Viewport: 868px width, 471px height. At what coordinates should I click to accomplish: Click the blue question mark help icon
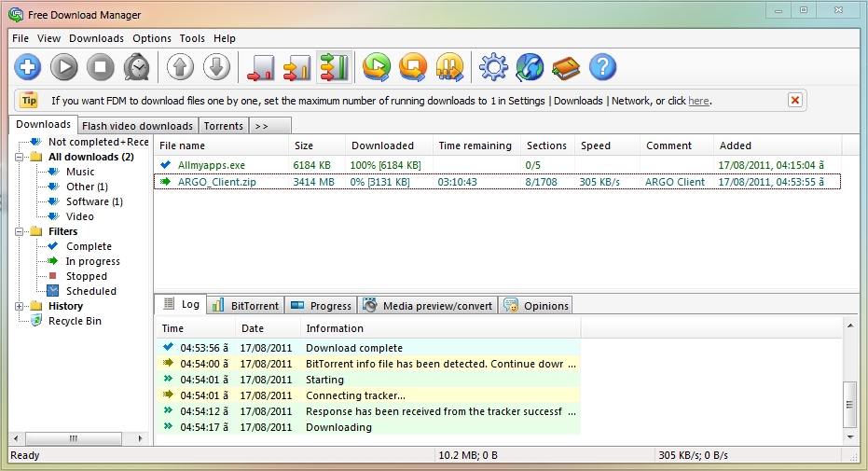pyautogui.click(x=603, y=66)
